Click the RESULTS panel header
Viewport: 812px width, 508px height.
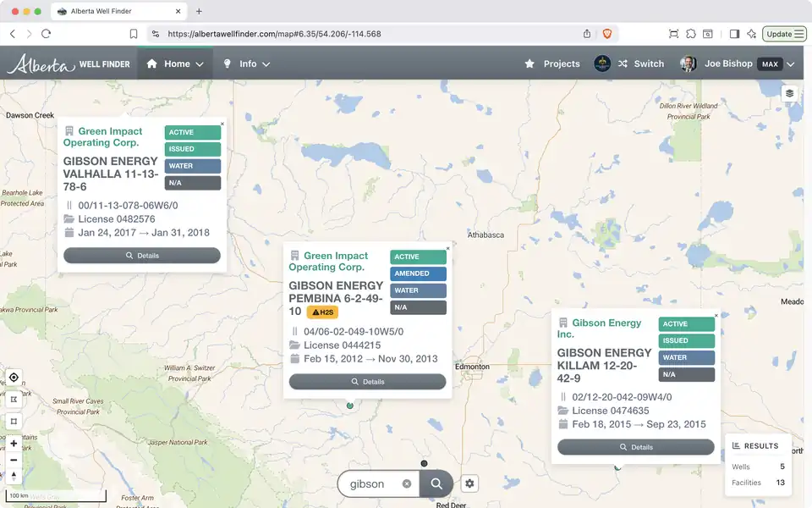[755, 446]
